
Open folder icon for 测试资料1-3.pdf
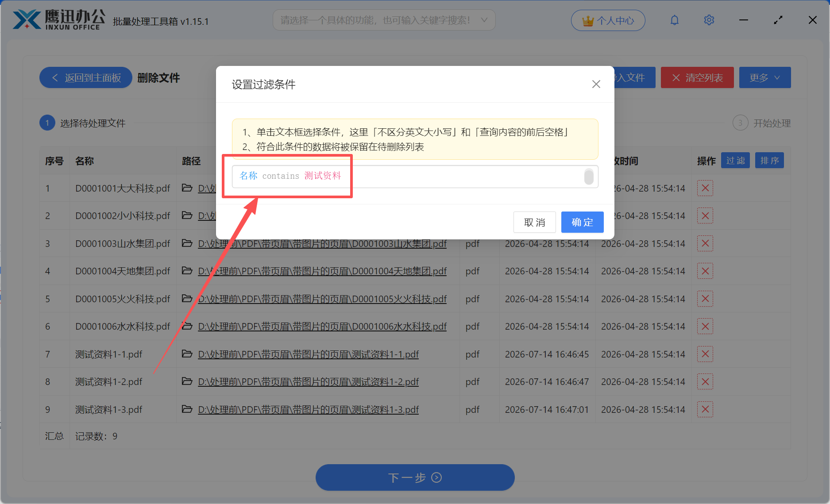[x=187, y=409]
